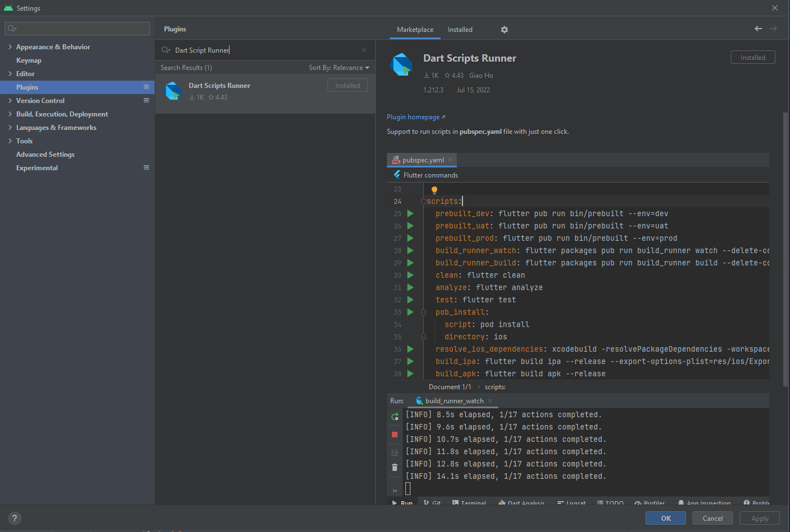Click the Jul 15, 2022 date
The width and height of the screenshot is (790, 532).
473,90
